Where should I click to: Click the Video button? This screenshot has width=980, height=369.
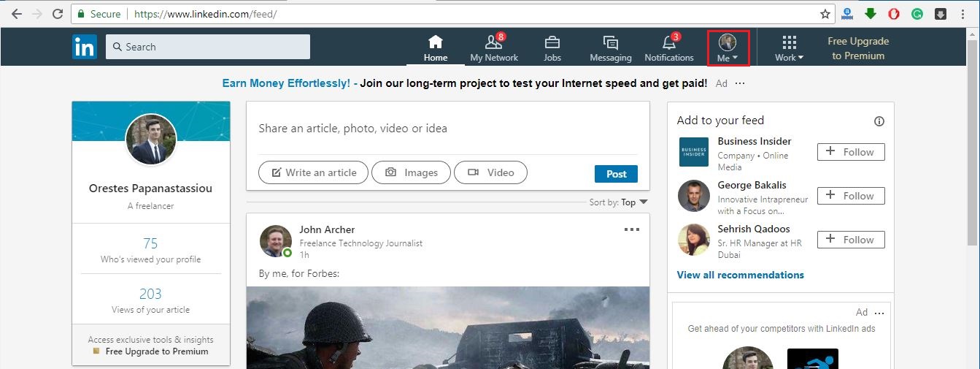pos(490,172)
